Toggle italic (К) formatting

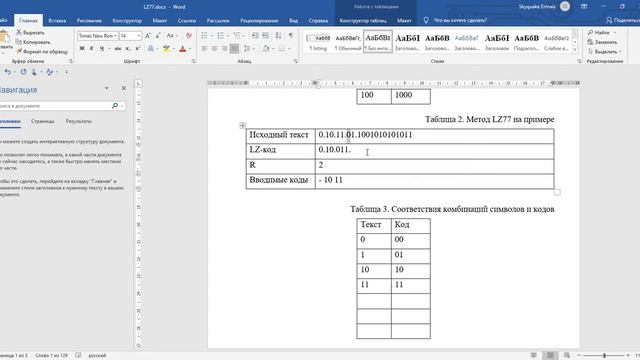click(91, 49)
